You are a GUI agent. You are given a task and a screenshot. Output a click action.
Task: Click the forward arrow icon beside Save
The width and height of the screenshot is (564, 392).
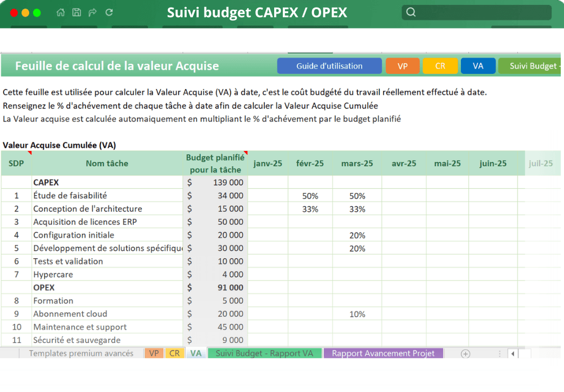(92, 12)
